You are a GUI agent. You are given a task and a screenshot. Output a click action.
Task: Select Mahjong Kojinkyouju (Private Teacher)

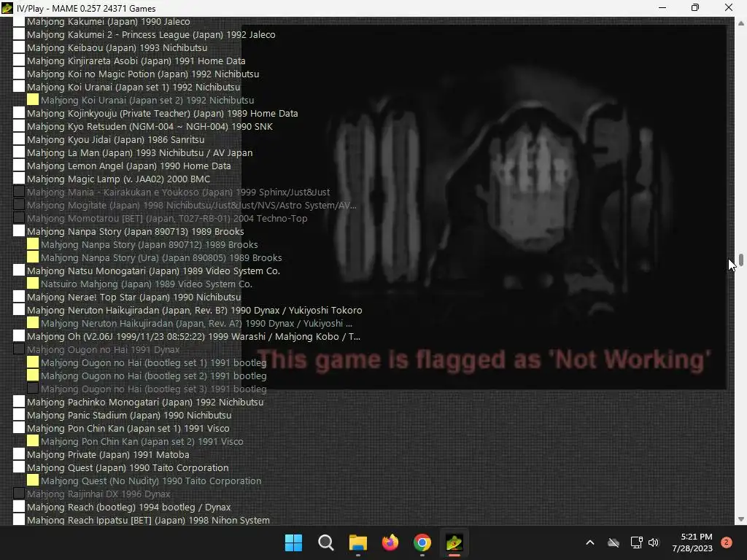163,113
